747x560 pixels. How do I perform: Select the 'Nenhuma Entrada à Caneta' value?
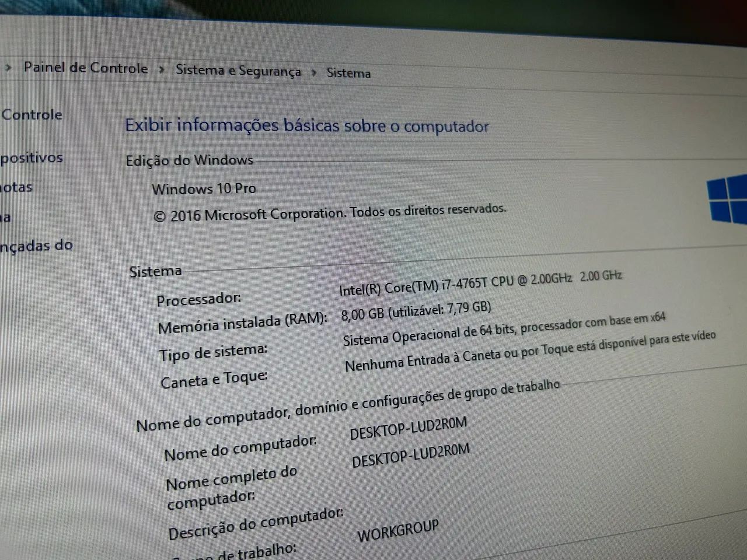point(530,352)
